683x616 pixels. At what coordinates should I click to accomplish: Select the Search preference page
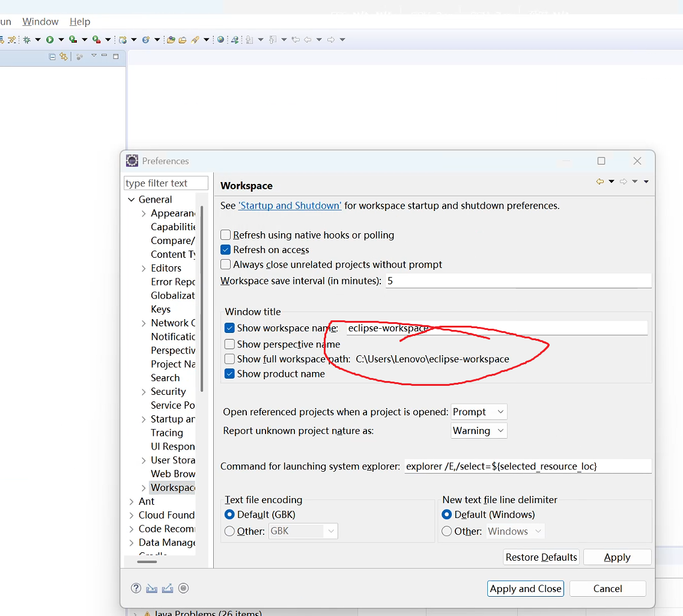165,377
